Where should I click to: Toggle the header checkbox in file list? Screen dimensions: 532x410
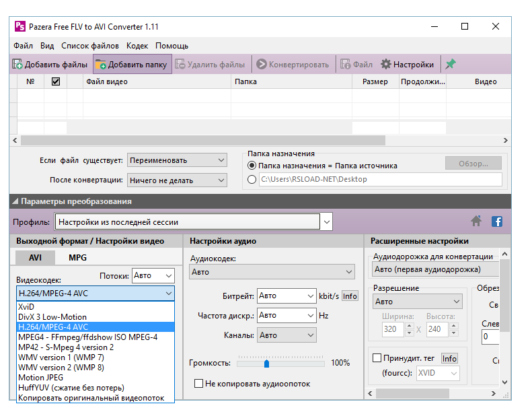tap(56, 81)
